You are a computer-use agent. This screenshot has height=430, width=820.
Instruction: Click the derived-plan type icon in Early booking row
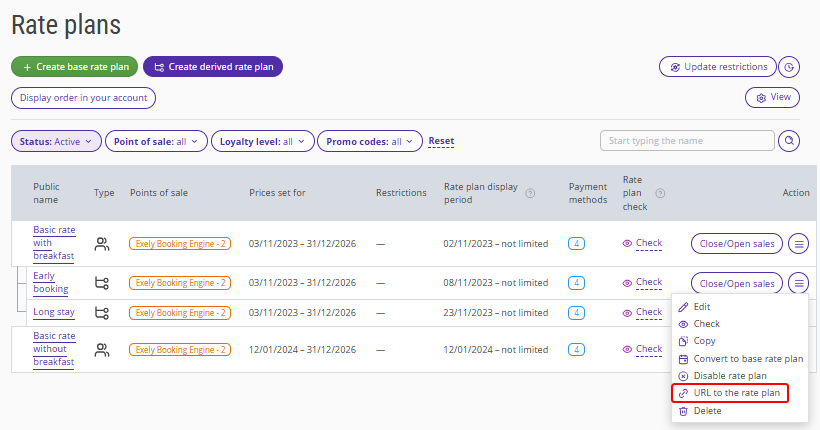click(102, 283)
